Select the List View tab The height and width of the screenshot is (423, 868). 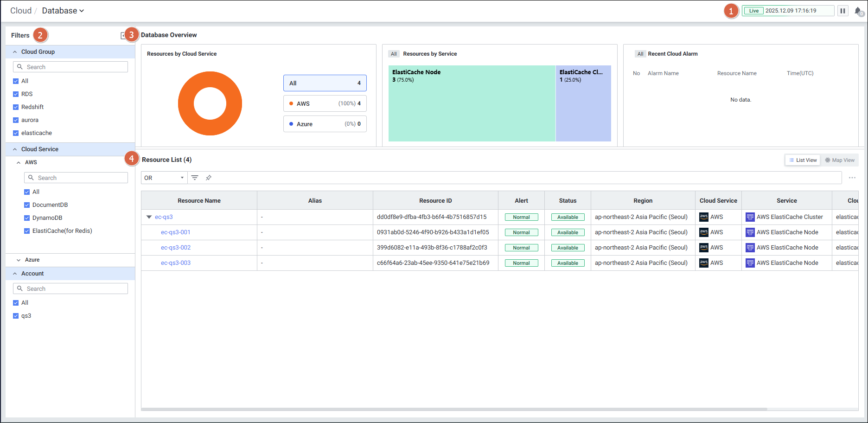point(803,160)
